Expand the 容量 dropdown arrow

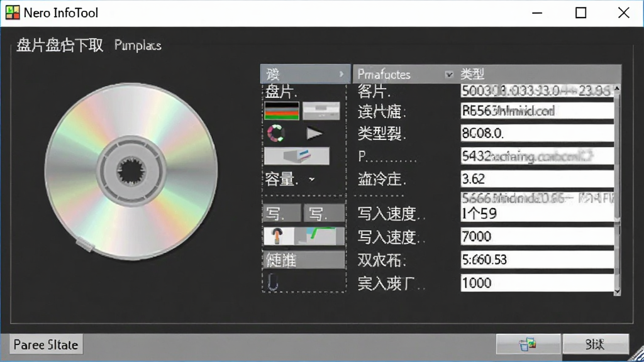click(312, 179)
